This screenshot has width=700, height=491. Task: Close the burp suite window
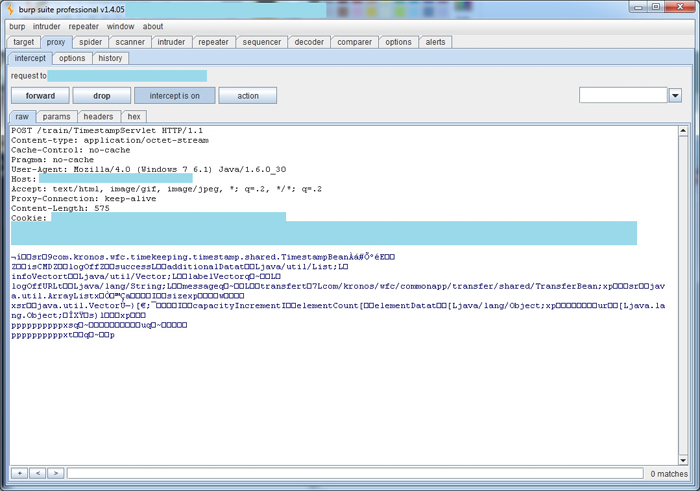[679, 7]
